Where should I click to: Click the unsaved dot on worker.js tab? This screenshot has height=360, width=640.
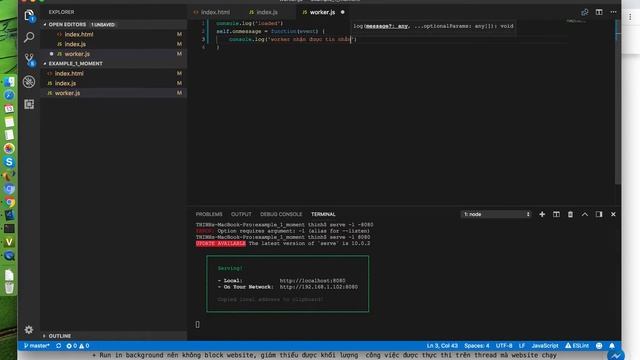[x=342, y=12]
